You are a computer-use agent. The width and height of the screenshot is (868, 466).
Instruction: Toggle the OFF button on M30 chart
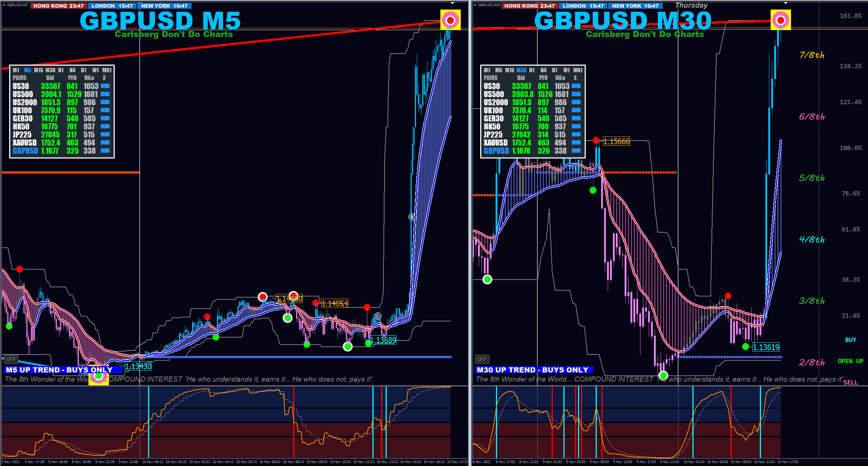tap(482, 359)
